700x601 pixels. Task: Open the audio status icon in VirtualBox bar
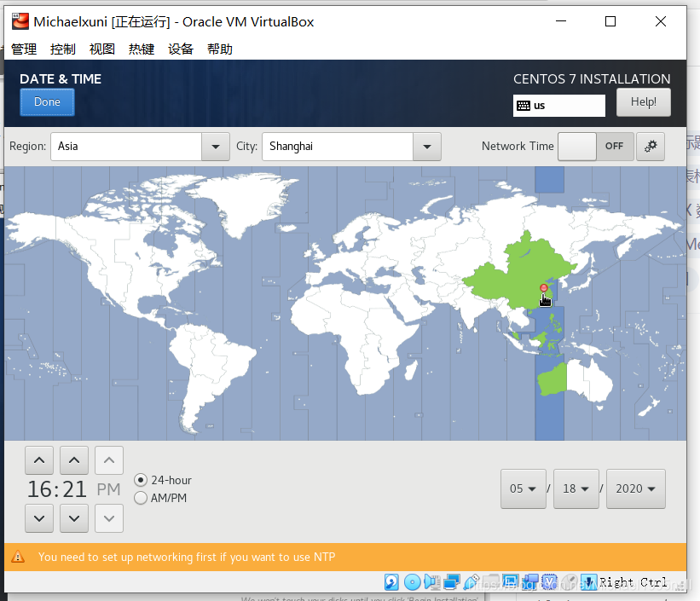tap(432, 581)
